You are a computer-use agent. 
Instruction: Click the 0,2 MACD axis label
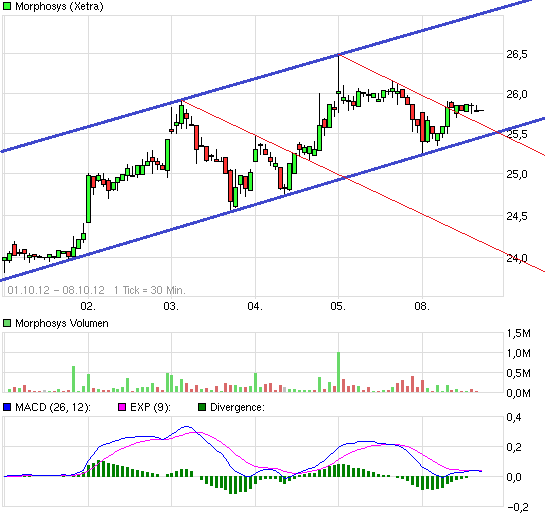pos(514,447)
